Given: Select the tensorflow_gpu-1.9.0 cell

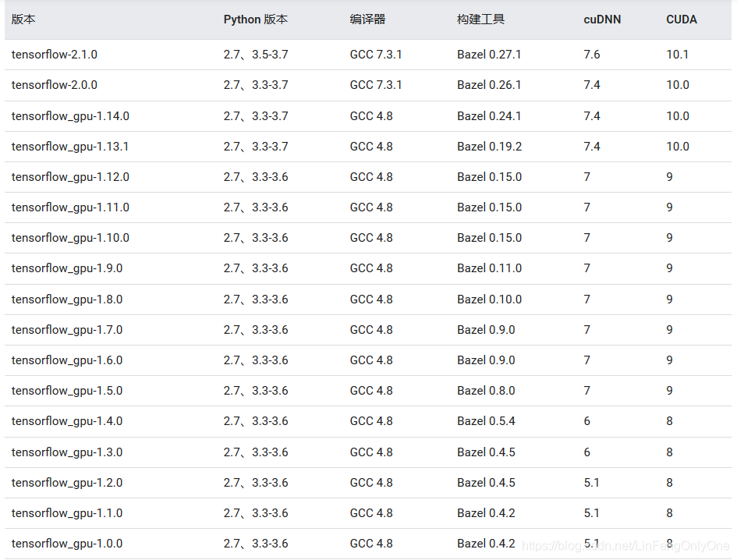Looking at the screenshot, I should click(x=67, y=268).
